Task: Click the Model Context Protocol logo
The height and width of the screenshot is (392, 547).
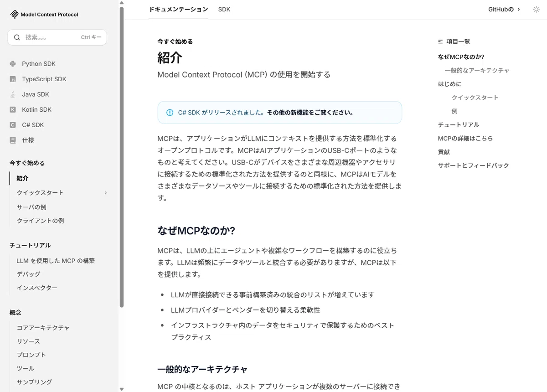Action: click(x=44, y=15)
